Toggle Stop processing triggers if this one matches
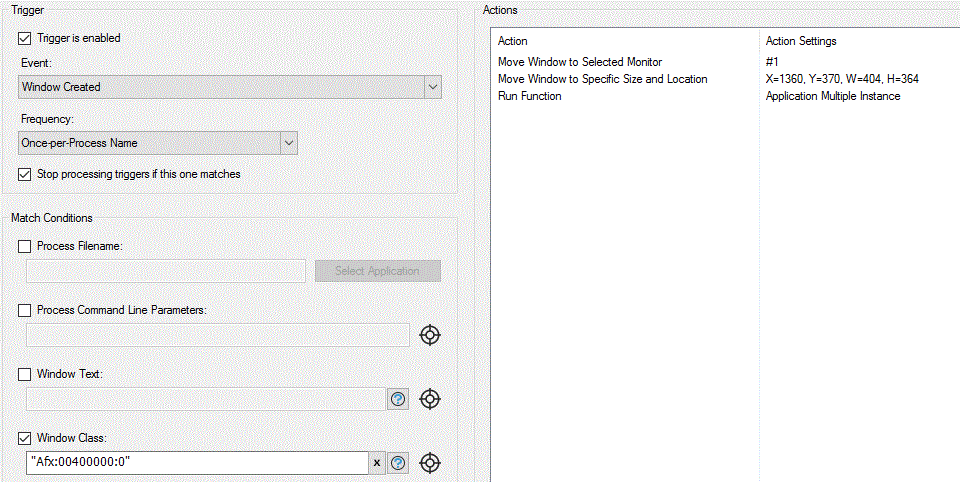Viewport: 960px width, 482px height. pyautogui.click(x=25, y=174)
